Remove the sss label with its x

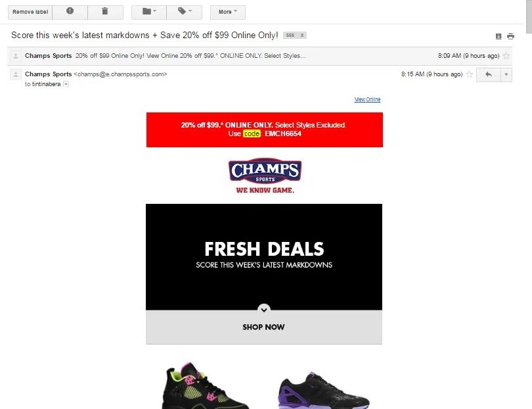302,36
